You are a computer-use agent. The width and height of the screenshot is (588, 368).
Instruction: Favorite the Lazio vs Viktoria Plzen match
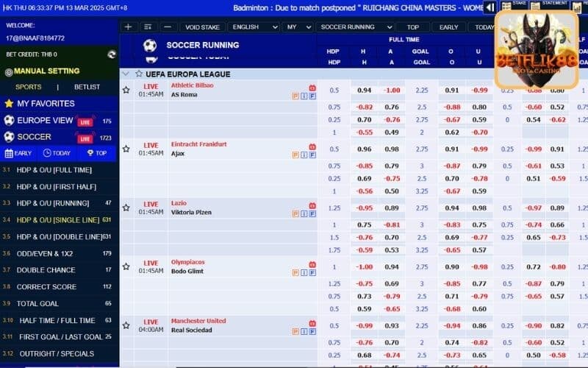pyautogui.click(x=126, y=208)
